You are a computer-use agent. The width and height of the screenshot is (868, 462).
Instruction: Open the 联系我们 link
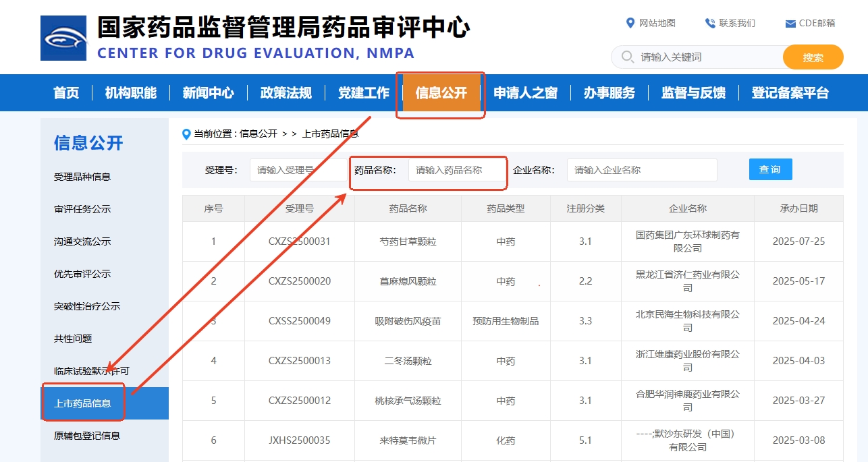point(737,23)
